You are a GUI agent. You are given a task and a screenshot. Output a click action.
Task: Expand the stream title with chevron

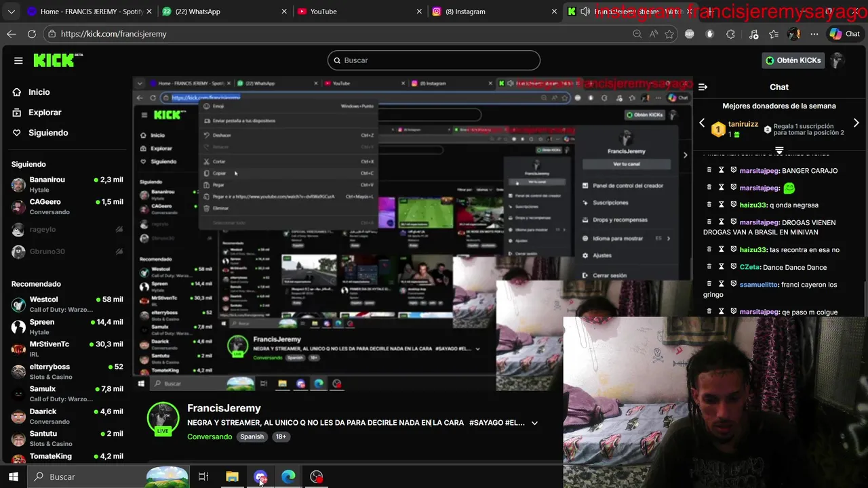pyautogui.click(x=534, y=423)
